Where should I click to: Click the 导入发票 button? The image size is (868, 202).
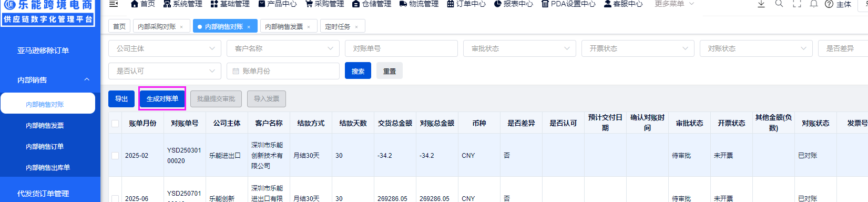click(x=267, y=99)
